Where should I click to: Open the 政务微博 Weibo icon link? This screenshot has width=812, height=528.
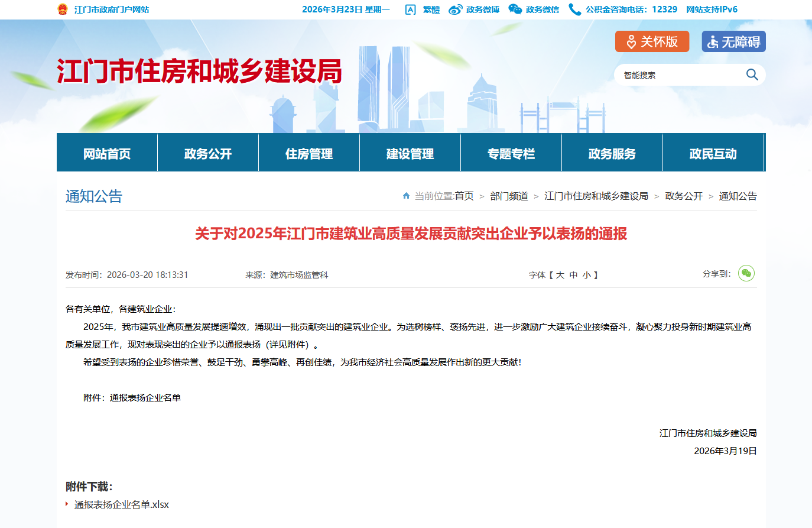[456, 9]
